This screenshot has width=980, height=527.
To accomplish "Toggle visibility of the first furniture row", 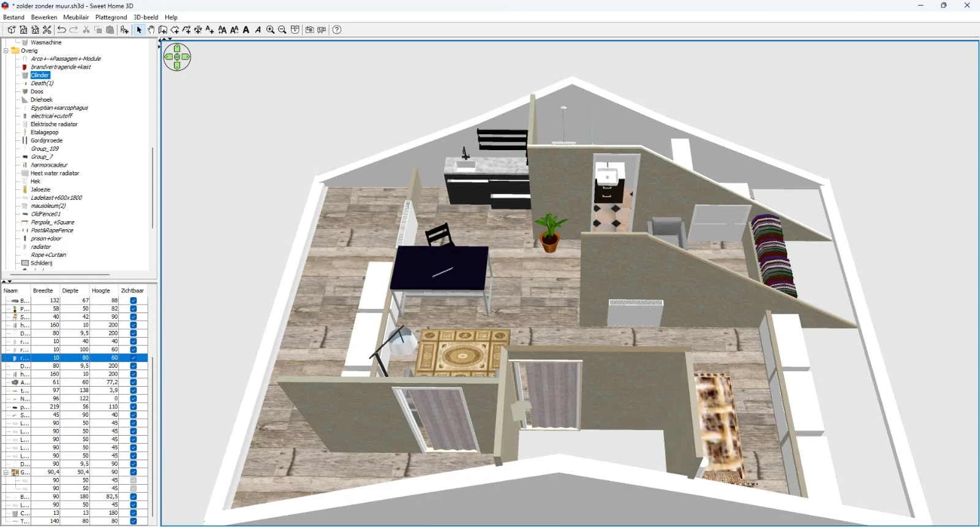I will 134,301.
